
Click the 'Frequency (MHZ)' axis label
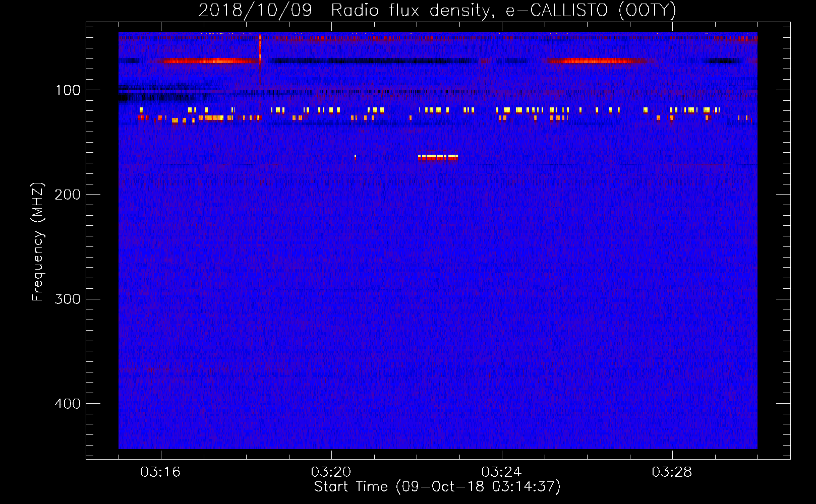pyautogui.click(x=37, y=242)
